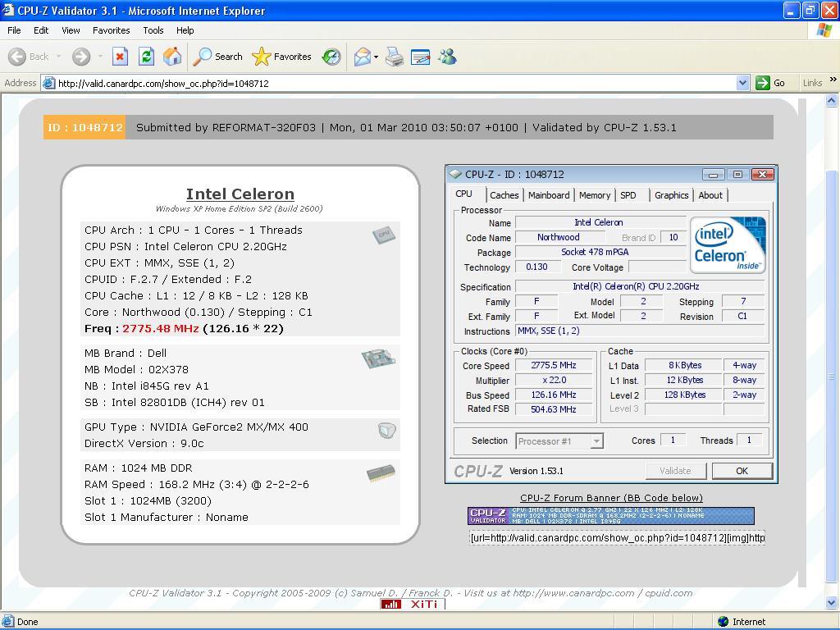This screenshot has width=840, height=630.
Task: Click the page icon in address bar
Action: (48, 83)
